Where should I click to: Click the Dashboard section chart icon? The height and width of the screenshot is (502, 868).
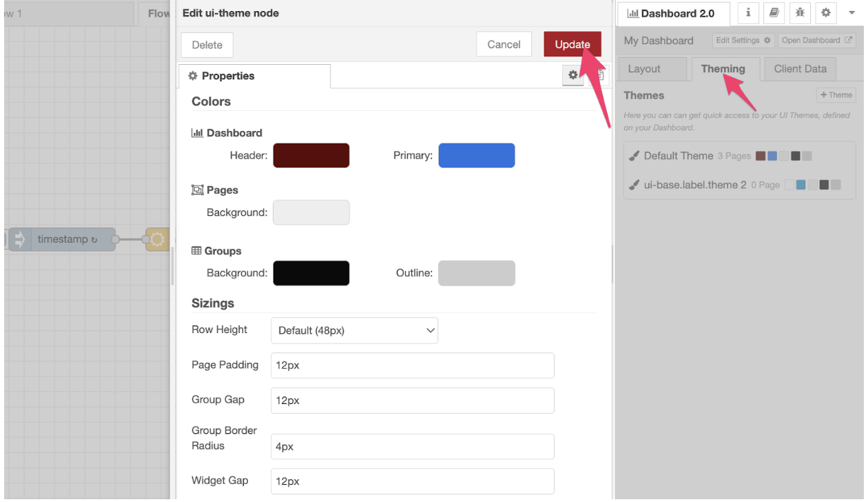click(197, 133)
